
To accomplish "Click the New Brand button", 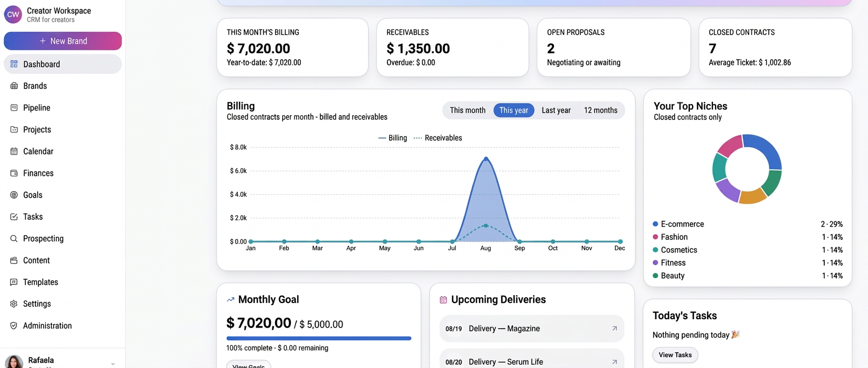I will pyautogui.click(x=63, y=41).
